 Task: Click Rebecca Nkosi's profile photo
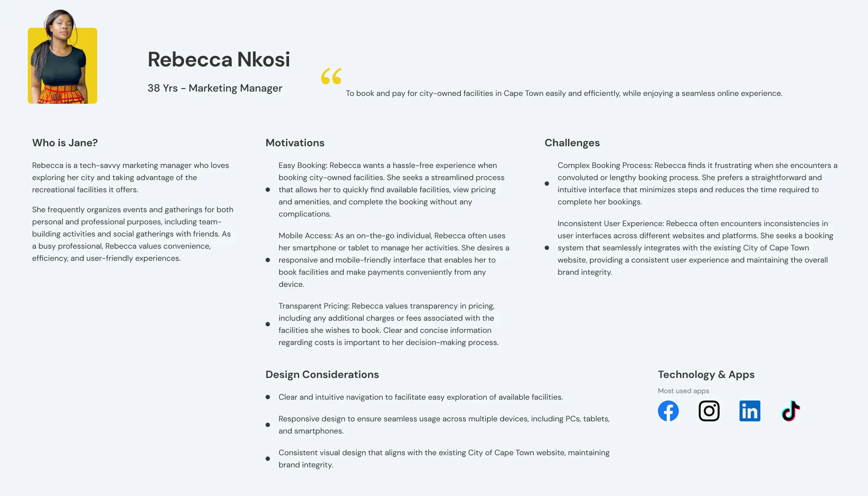click(62, 61)
